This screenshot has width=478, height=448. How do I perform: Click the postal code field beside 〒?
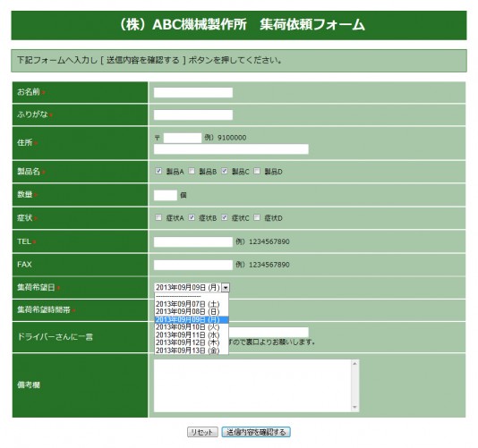tap(183, 138)
